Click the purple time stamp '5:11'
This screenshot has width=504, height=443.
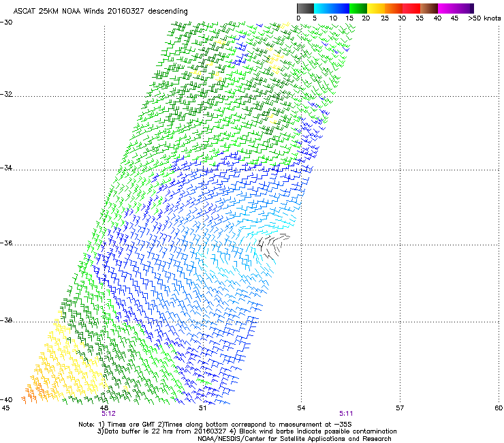346,414
